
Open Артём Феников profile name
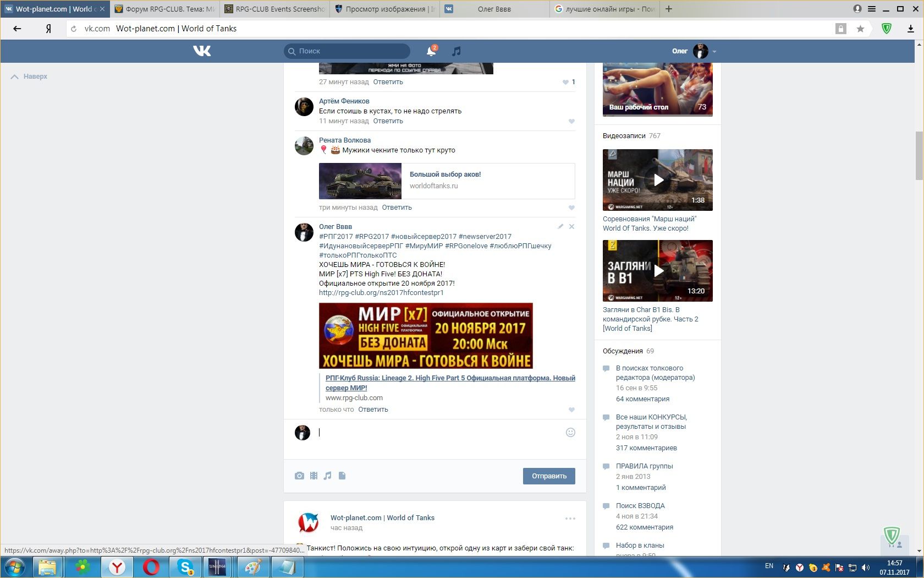(x=344, y=101)
